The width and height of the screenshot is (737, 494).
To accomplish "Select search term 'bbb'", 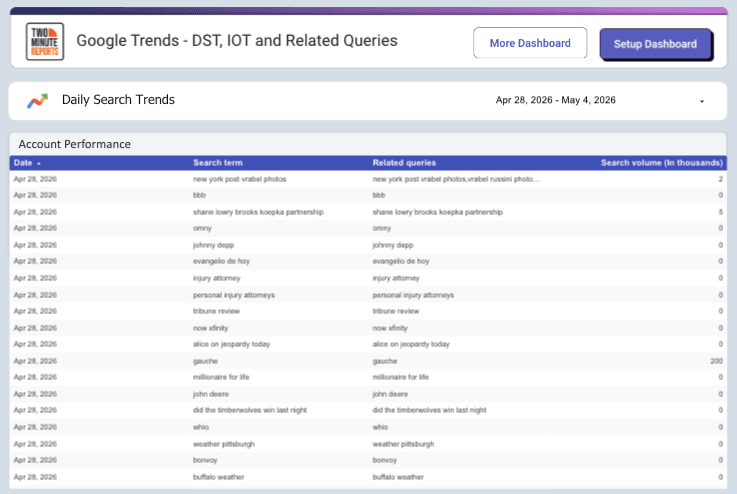I will (199, 195).
